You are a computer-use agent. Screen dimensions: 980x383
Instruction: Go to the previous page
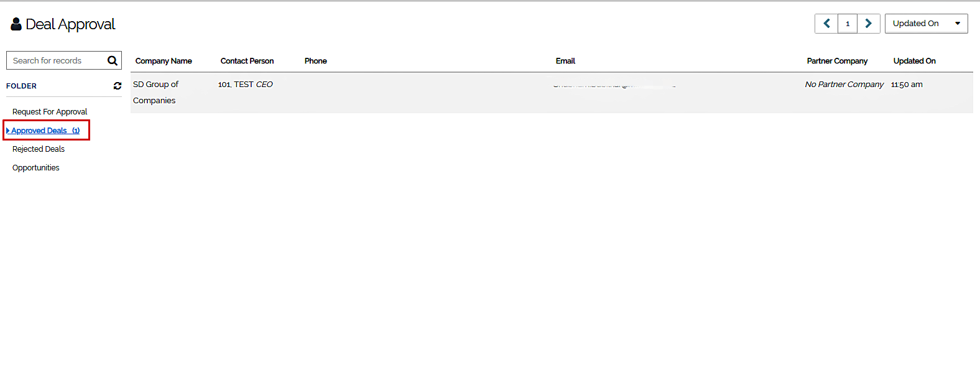(826, 24)
